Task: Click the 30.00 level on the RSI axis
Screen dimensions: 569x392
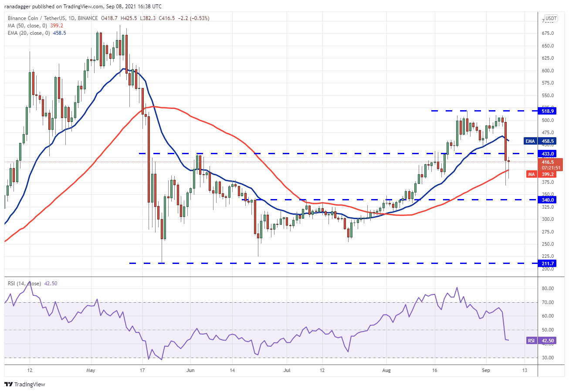Action: [x=548, y=358]
